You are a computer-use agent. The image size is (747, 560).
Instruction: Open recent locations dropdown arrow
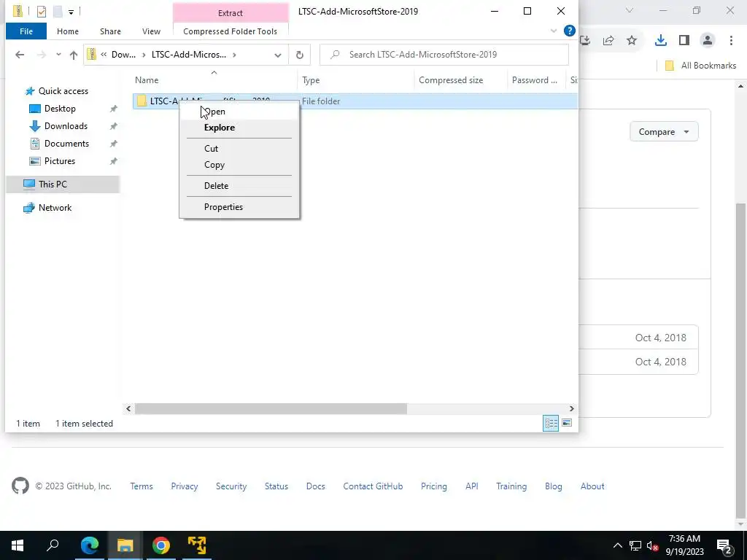coord(58,55)
